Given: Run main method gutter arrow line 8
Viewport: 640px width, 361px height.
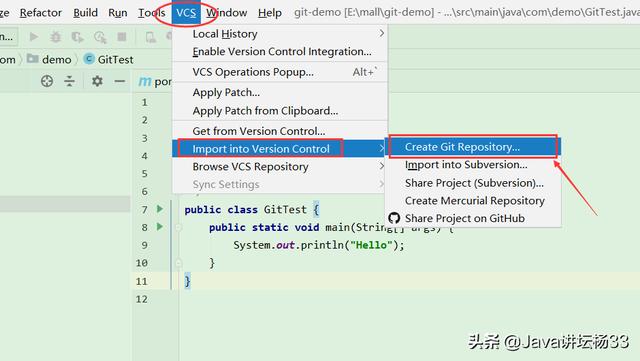Looking at the screenshot, I should (160, 226).
